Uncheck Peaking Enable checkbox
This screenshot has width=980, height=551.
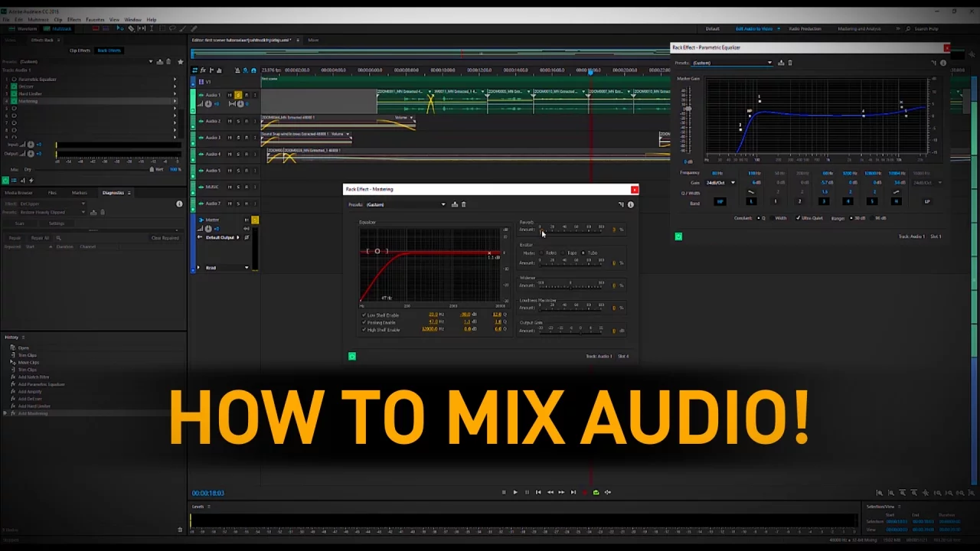pos(364,322)
